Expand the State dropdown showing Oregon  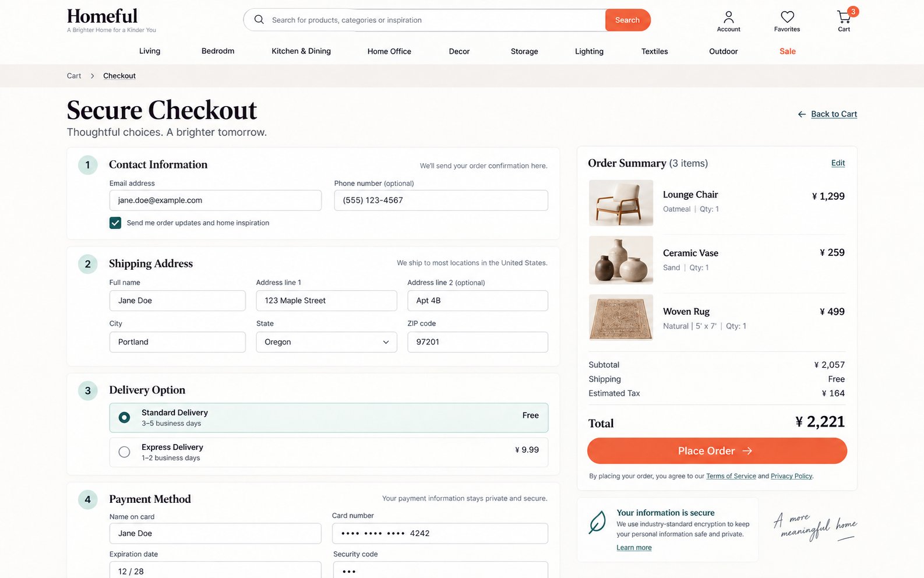(x=326, y=342)
